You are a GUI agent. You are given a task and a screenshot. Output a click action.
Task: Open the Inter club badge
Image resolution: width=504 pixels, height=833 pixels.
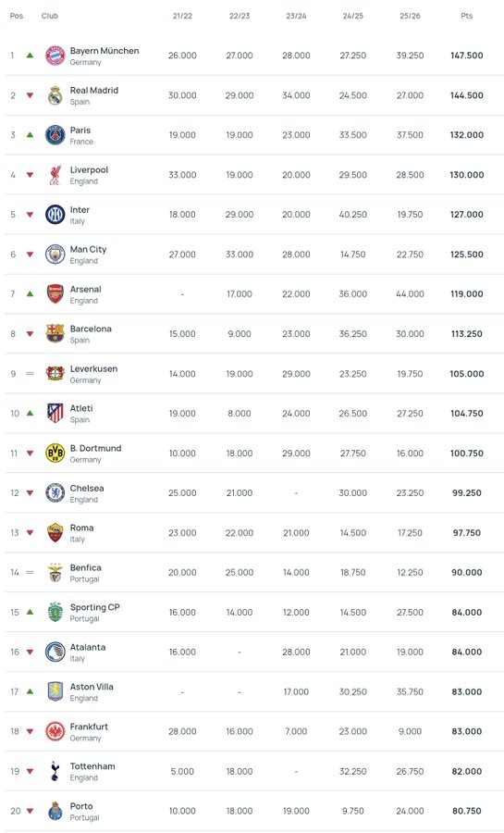pos(55,215)
